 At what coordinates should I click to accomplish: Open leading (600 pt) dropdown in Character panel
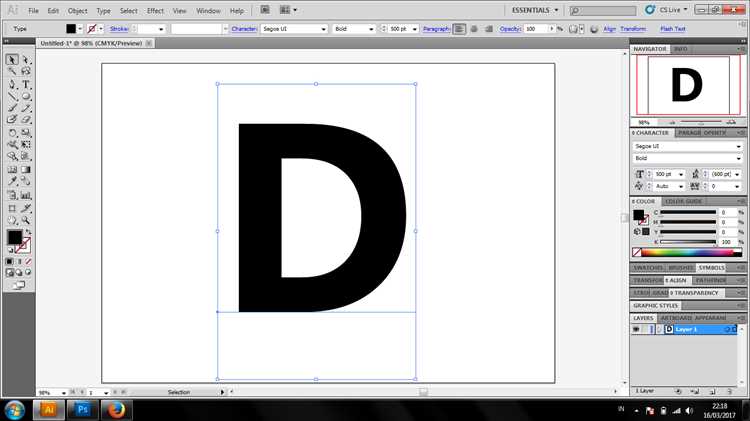click(737, 174)
